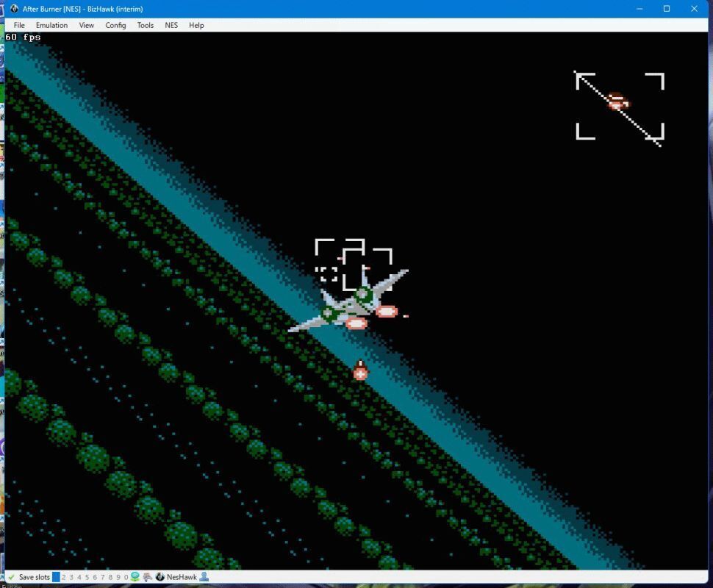This screenshot has height=588, width=713.
Task: Open the View menu
Action: 87,26
